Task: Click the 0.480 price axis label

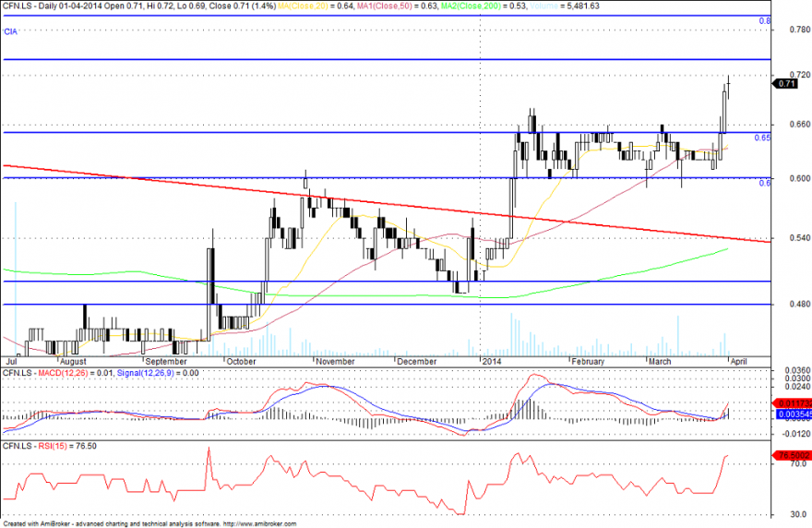Action: [800, 305]
